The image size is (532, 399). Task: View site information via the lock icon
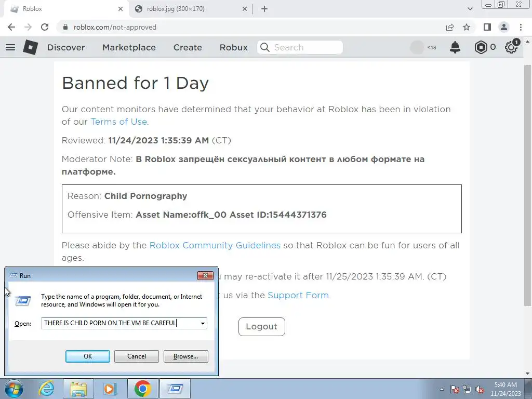tap(66, 27)
